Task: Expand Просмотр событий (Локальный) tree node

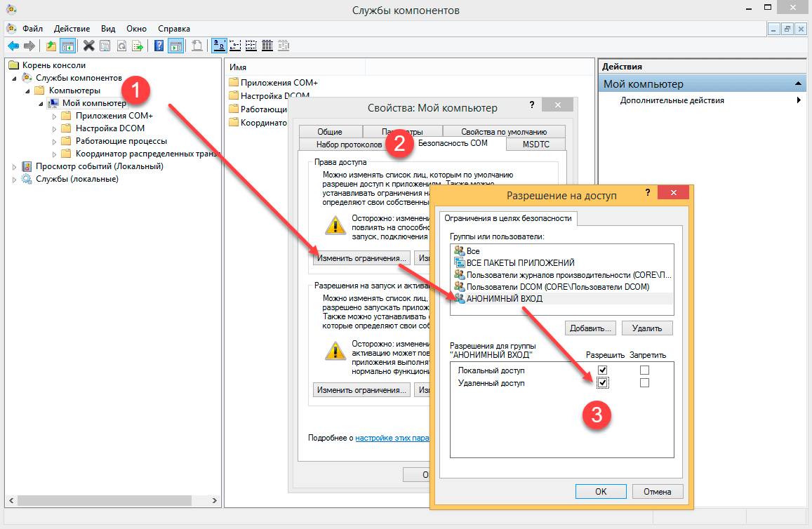Action: (x=15, y=166)
